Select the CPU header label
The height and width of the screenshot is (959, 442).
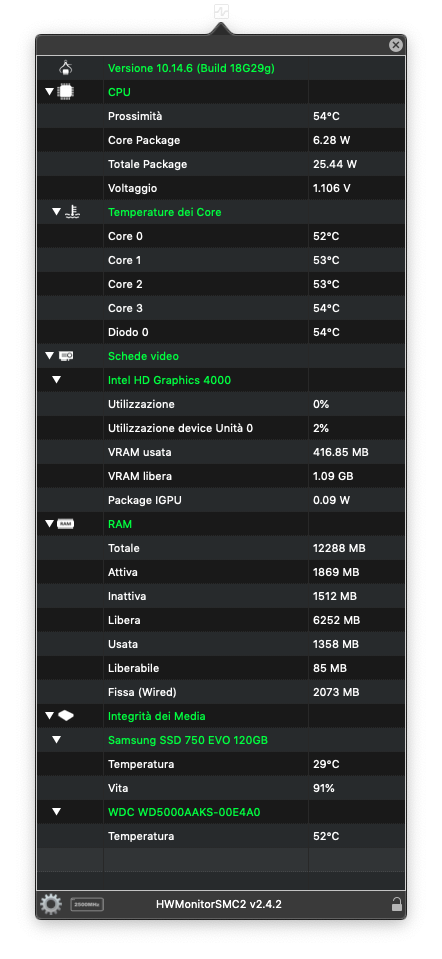[x=119, y=92]
